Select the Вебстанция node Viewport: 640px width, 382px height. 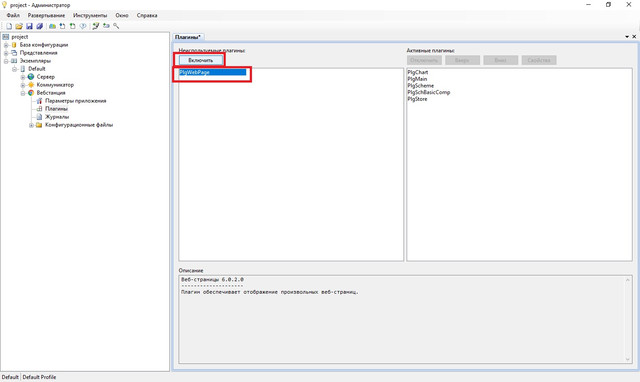51,93
